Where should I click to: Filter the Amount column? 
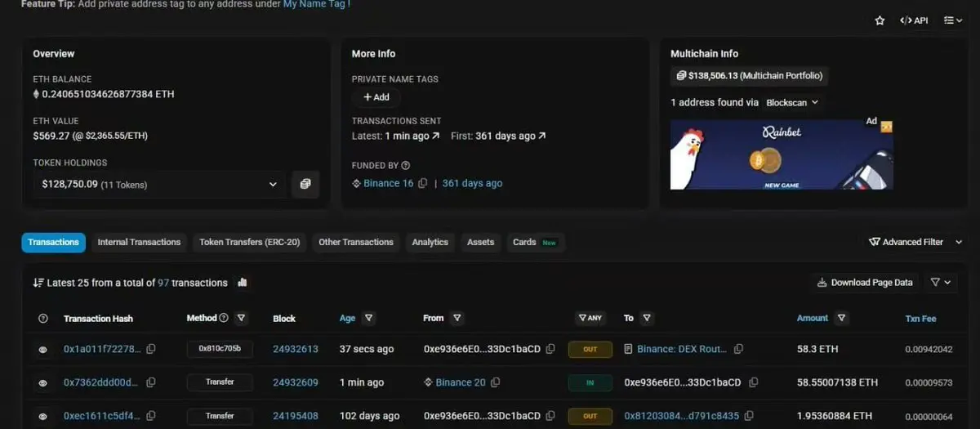(841, 318)
